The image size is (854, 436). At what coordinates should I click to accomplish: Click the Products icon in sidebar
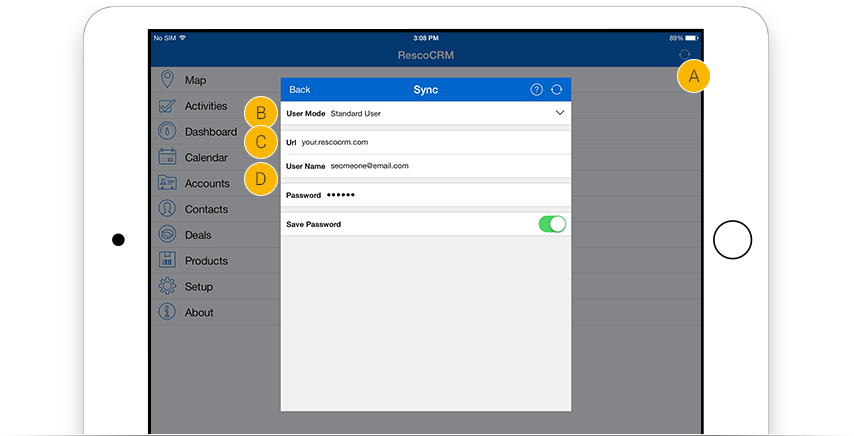[167, 261]
